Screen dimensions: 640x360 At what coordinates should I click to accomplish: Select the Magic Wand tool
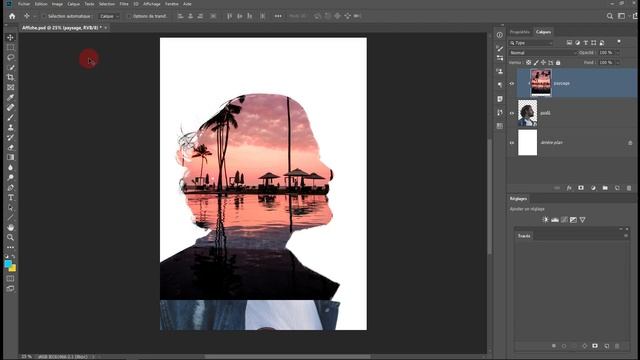[x=11, y=67]
